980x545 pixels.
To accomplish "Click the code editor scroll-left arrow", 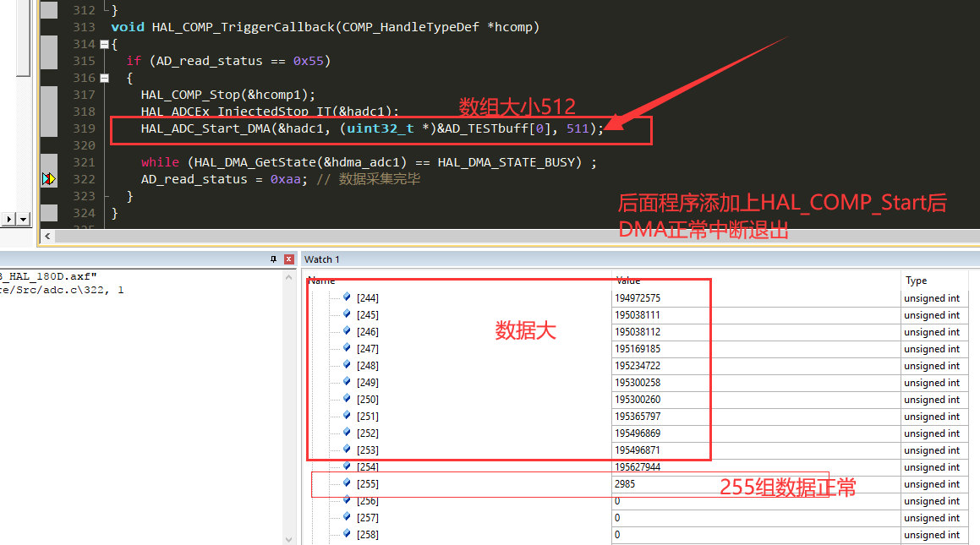I will [x=47, y=236].
